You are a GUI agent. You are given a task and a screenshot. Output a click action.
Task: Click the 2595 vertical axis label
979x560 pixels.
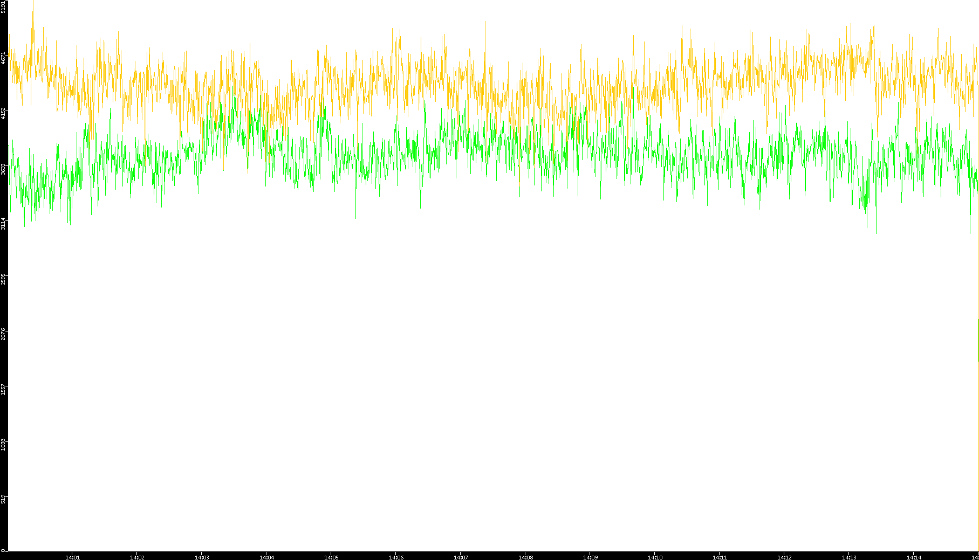(4, 279)
